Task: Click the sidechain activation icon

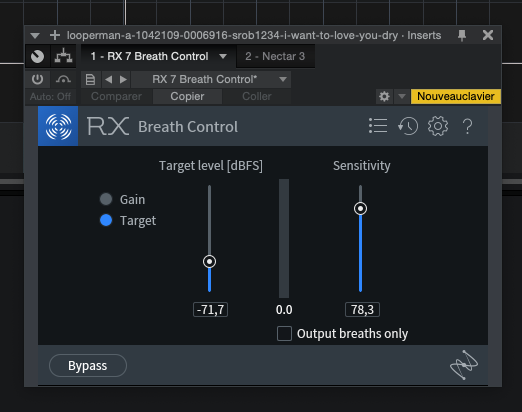Action: click(x=63, y=79)
